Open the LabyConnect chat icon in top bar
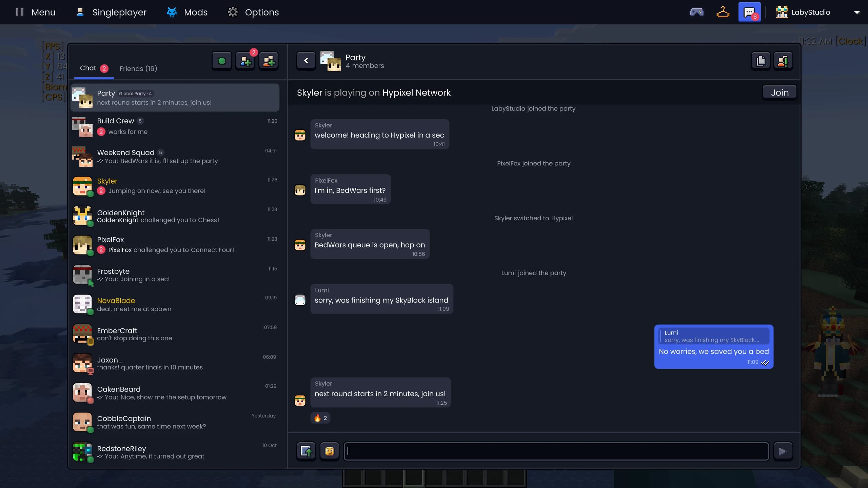 point(749,12)
